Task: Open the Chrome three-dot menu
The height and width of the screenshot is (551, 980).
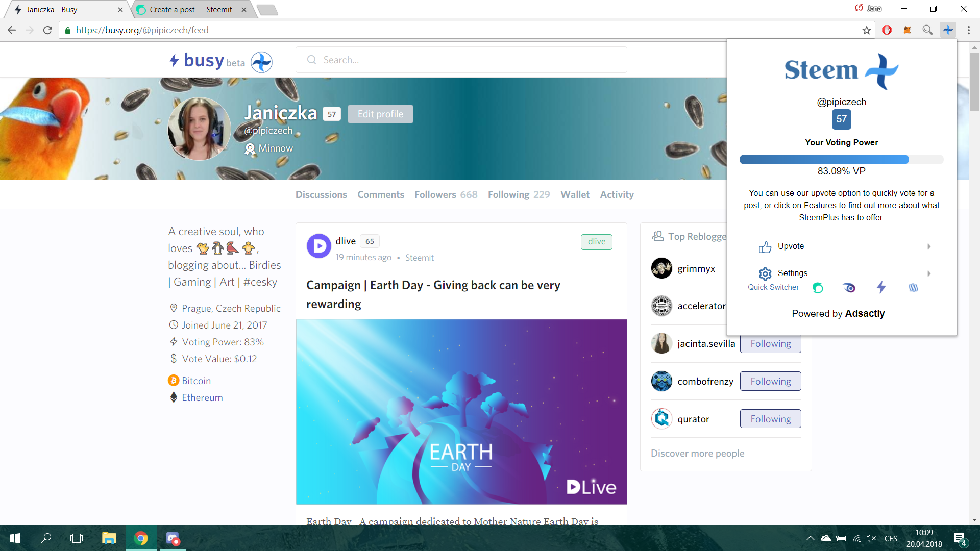Action: (968, 30)
